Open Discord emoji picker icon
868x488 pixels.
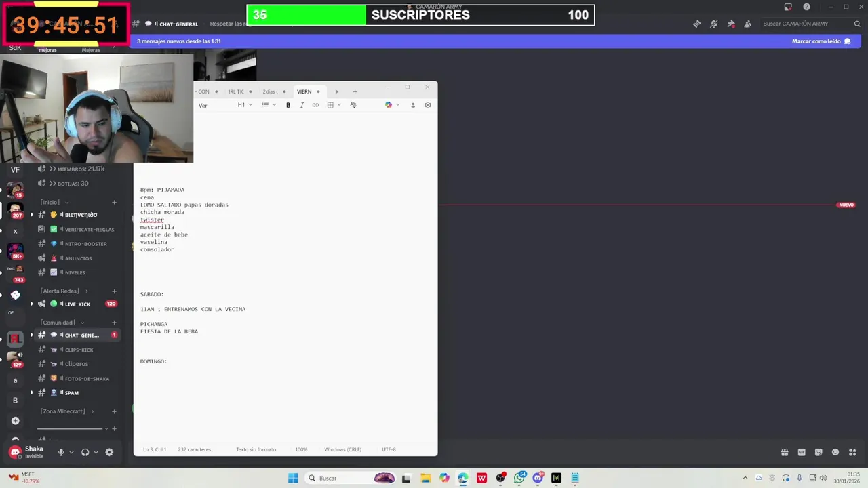click(x=835, y=452)
